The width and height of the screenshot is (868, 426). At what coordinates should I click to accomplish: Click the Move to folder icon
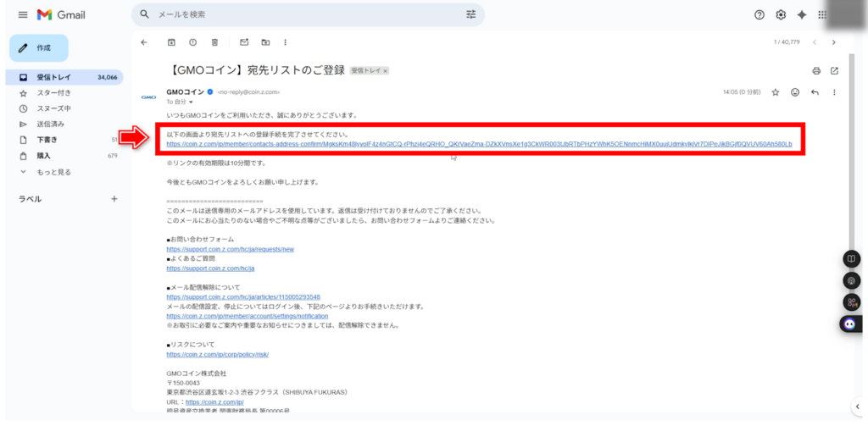tap(265, 42)
